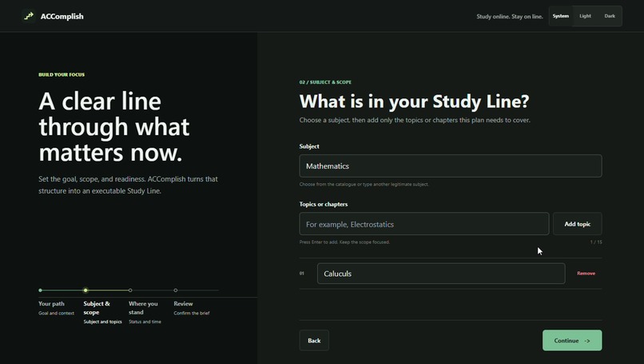Select the System theme option
Screen dimensions: 644x364
(561, 16)
